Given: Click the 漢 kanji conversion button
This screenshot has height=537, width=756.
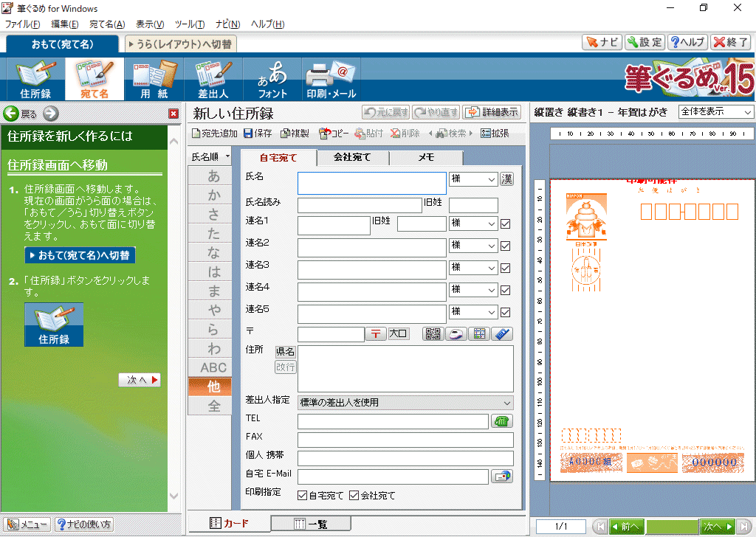Looking at the screenshot, I should [506, 179].
